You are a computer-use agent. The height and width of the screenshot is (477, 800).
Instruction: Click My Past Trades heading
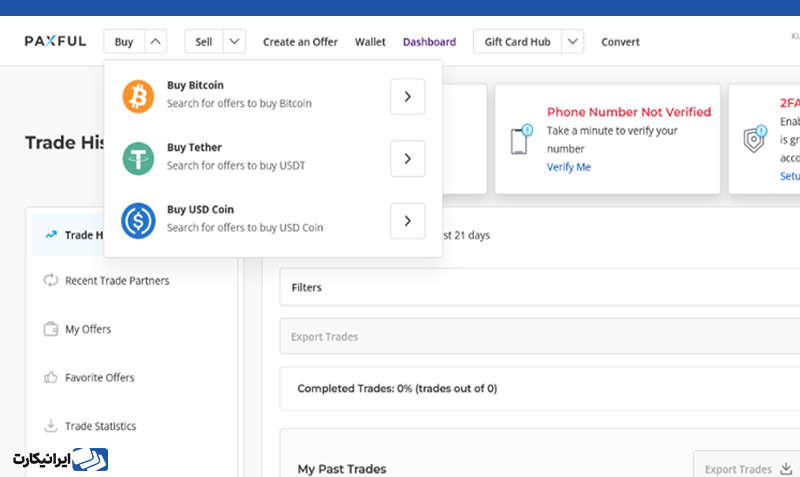342,468
